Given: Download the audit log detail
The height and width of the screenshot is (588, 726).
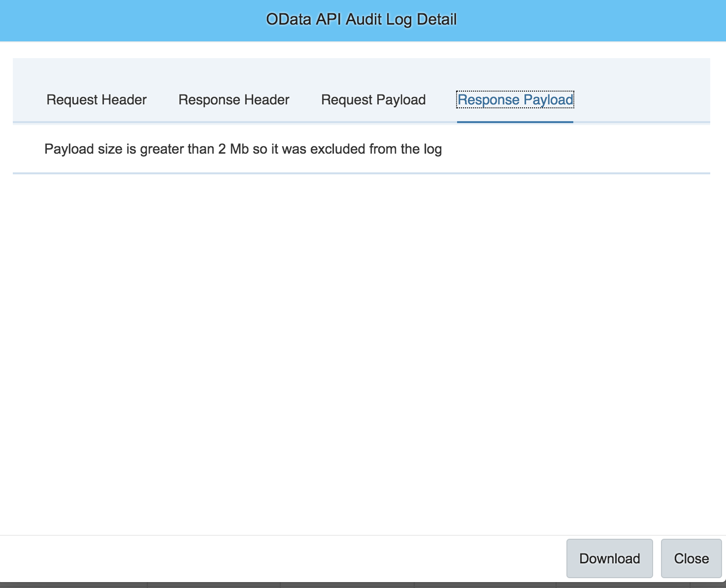Looking at the screenshot, I should [610, 558].
